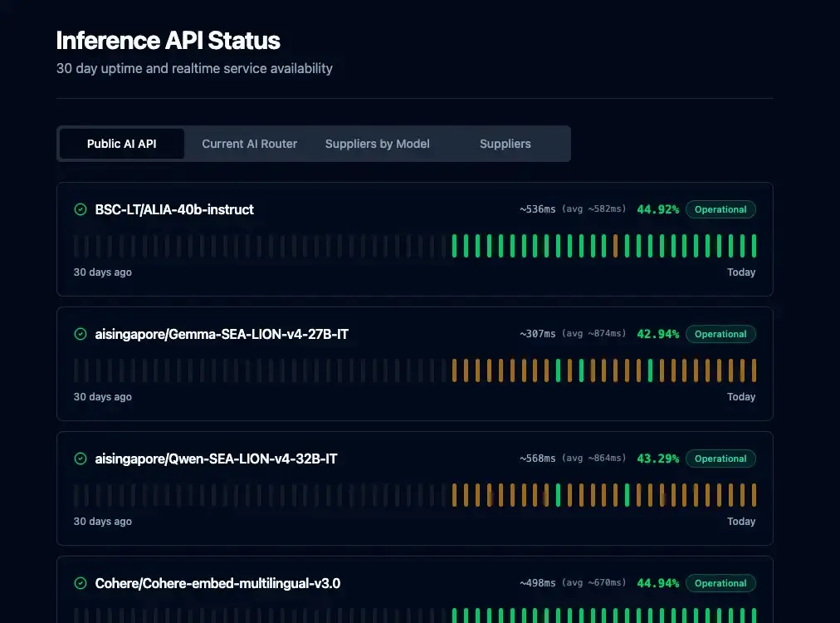Image resolution: width=840 pixels, height=623 pixels.
Task: Click the ~307ms latency reading
Action: [x=537, y=333]
